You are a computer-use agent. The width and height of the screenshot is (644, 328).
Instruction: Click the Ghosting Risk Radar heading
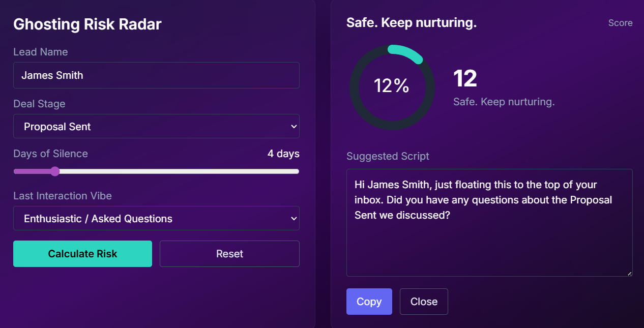pyautogui.click(x=87, y=24)
